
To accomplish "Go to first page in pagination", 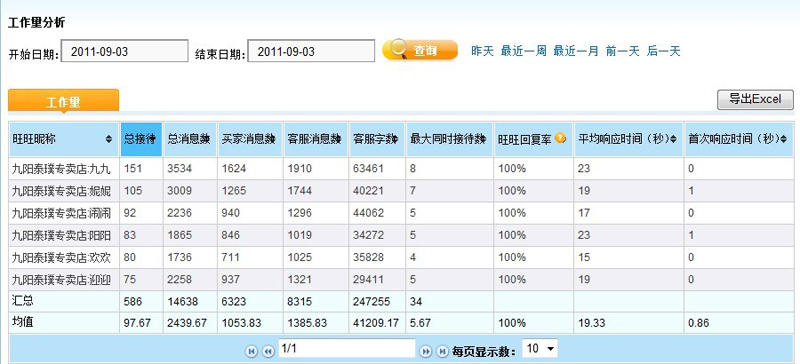I will pyautogui.click(x=252, y=351).
